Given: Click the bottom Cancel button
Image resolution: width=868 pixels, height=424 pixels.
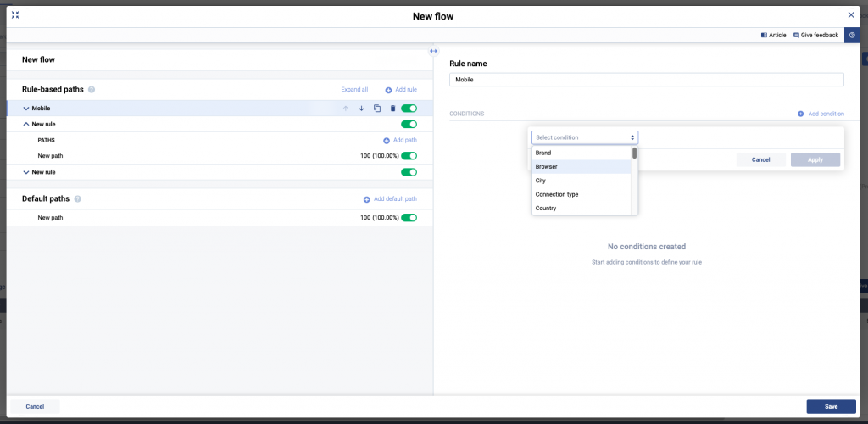Looking at the screenshot, I should point(35,407).
